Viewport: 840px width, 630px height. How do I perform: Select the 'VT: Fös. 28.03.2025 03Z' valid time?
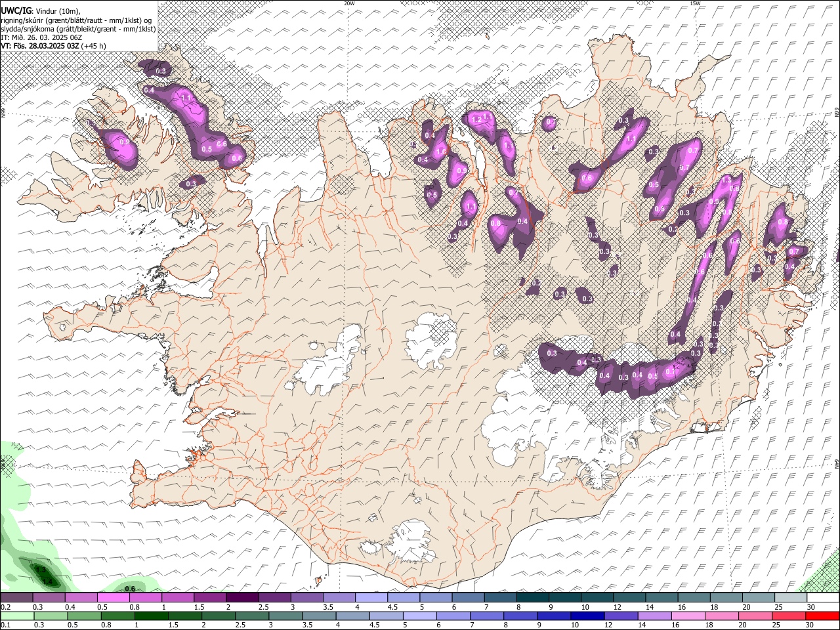point(40,46)
